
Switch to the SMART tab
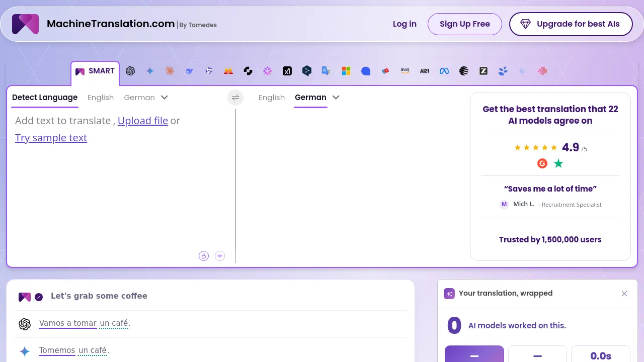pyautogui.click(x=95, y=71)
